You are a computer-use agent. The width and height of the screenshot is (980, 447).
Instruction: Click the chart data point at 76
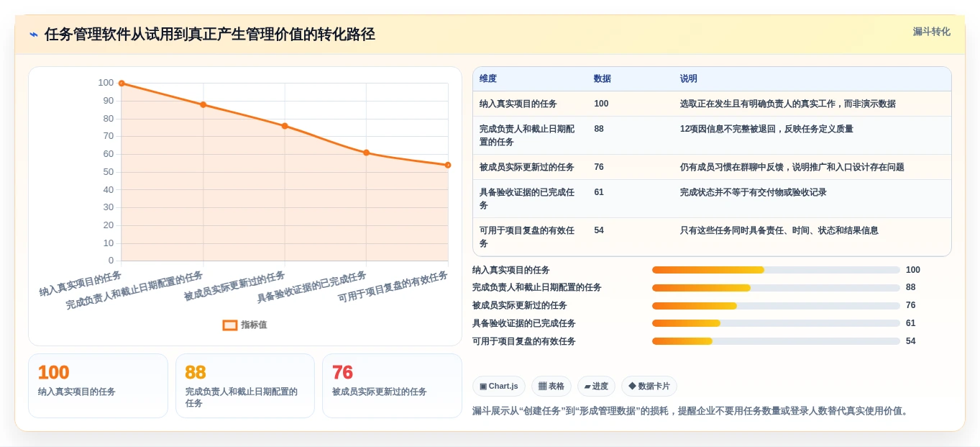click(x=285, y=126)
